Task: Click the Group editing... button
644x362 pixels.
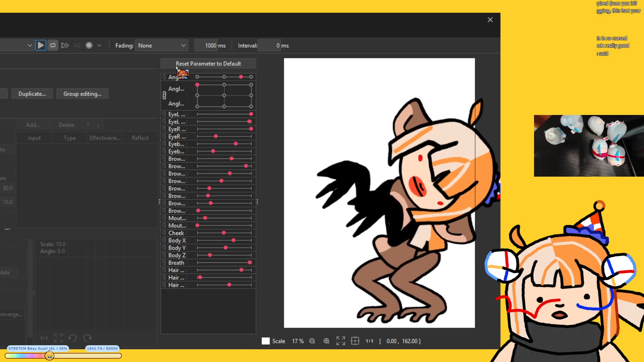Action: [x=82, y=94]
